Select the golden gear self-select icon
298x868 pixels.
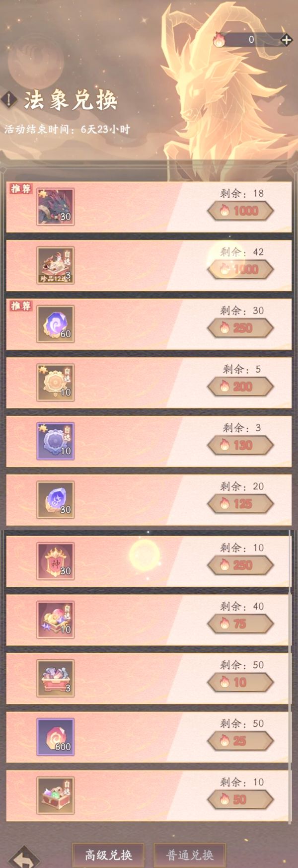tap(56, 383)
